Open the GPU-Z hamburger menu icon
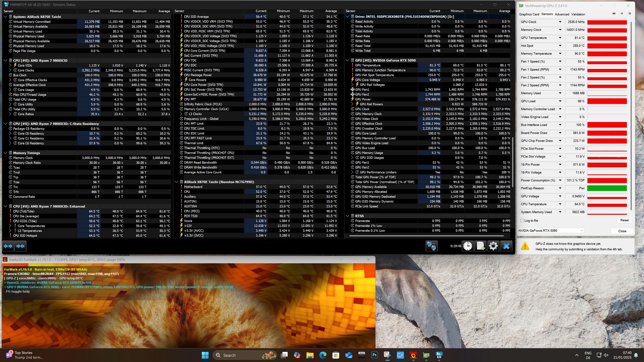The width and height of the screenshot is (644, 362). point(630,14)
